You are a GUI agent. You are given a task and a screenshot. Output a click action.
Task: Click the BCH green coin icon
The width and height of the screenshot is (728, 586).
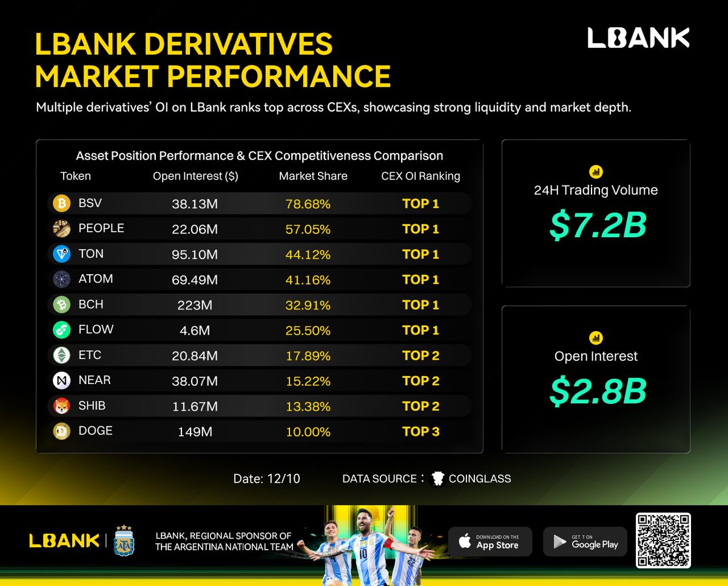[62, 305]
